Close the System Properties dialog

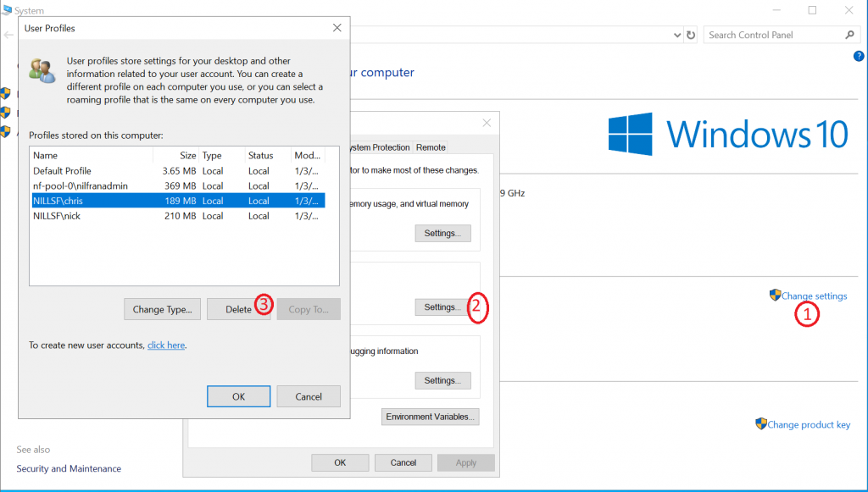pos(487,123)
